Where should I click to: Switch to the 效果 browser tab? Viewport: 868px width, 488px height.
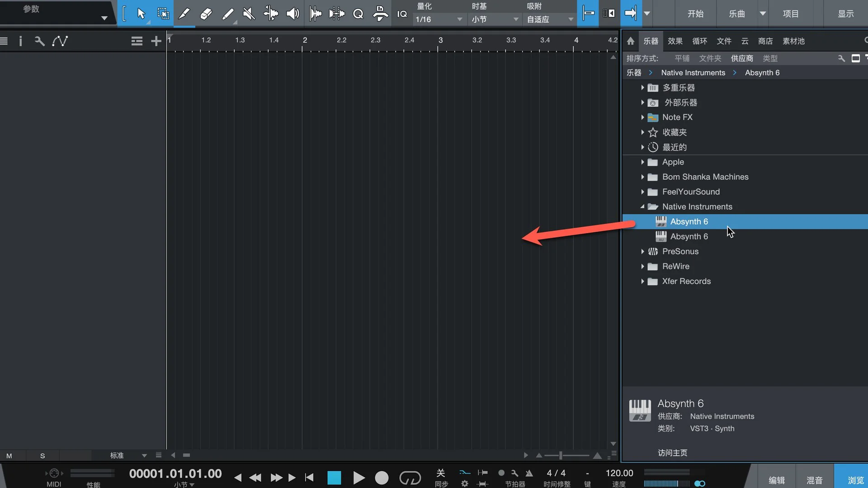(x=675, y=41)
